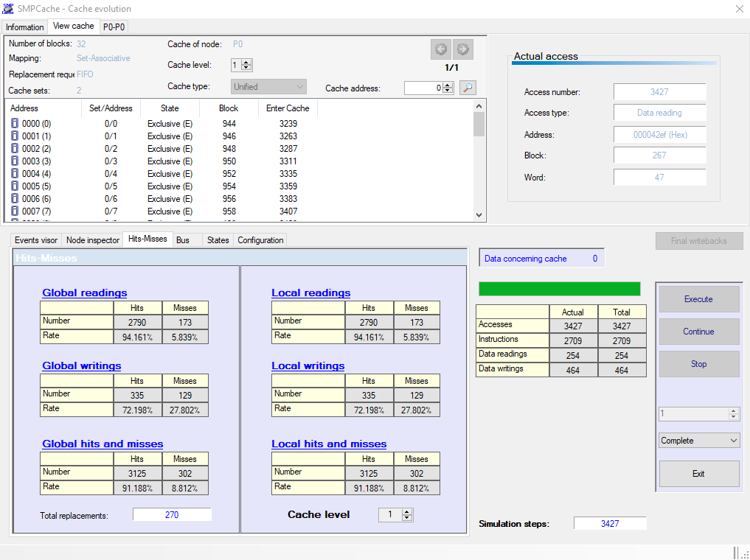Click the cache address search magnifier icon
The width and height of the screenshot is (750, 560).
coord(468,88)
